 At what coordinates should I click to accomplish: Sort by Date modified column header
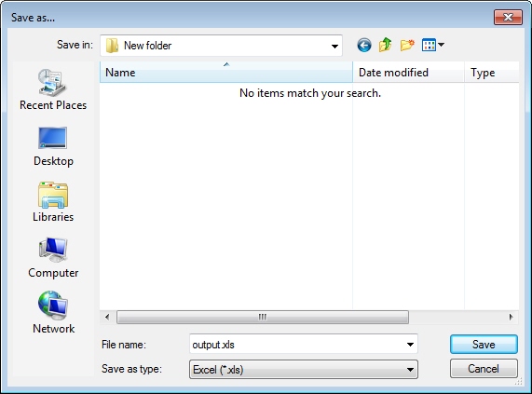pos(408,73)
